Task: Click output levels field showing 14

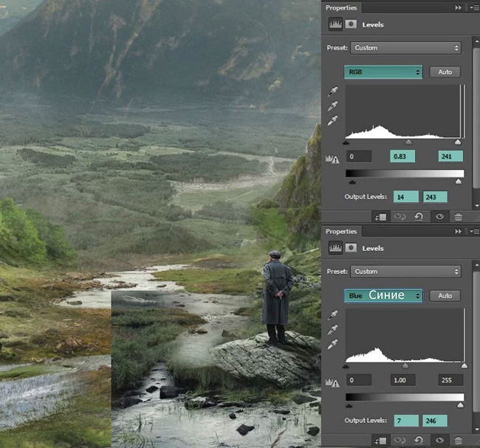Action: point(406,197)
